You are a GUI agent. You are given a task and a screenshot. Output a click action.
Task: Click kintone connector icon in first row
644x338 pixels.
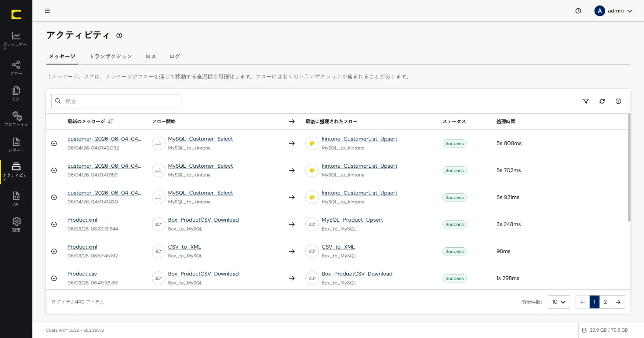[312, 143]
